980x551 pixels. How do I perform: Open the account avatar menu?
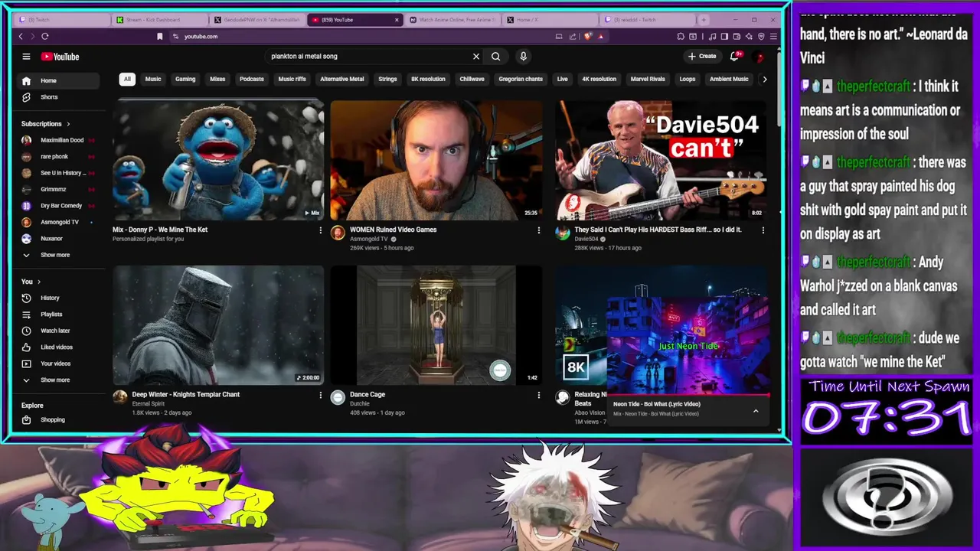click(x=759, y=57)
